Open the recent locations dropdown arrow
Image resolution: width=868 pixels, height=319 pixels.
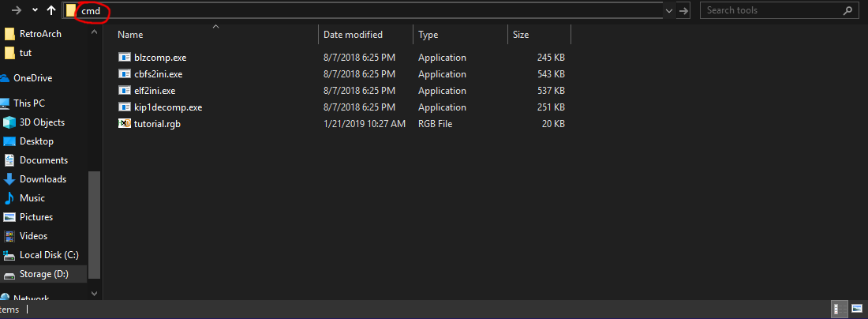point(35,10)
